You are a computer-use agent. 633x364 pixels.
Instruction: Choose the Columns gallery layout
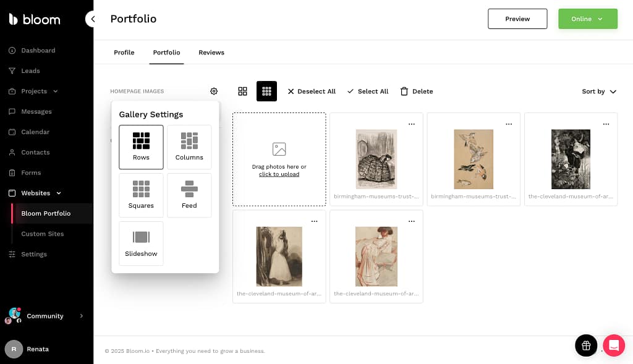(x=189, y=147)
